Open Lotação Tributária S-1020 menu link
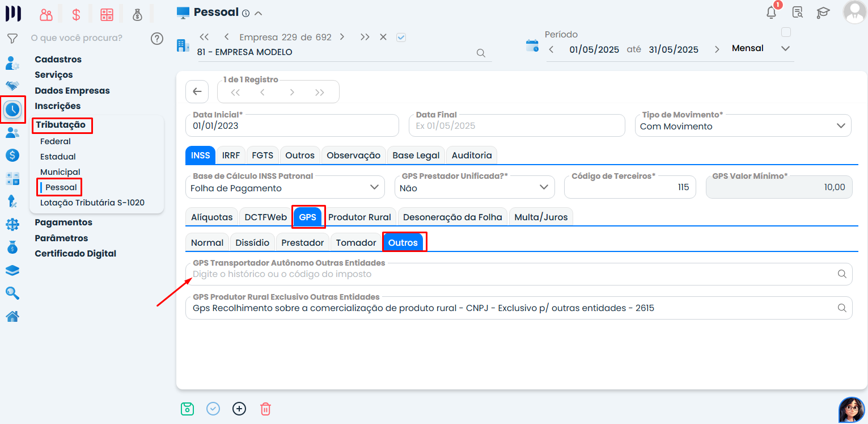The height and width of the screenshot is (424, 868). (92, 203)
